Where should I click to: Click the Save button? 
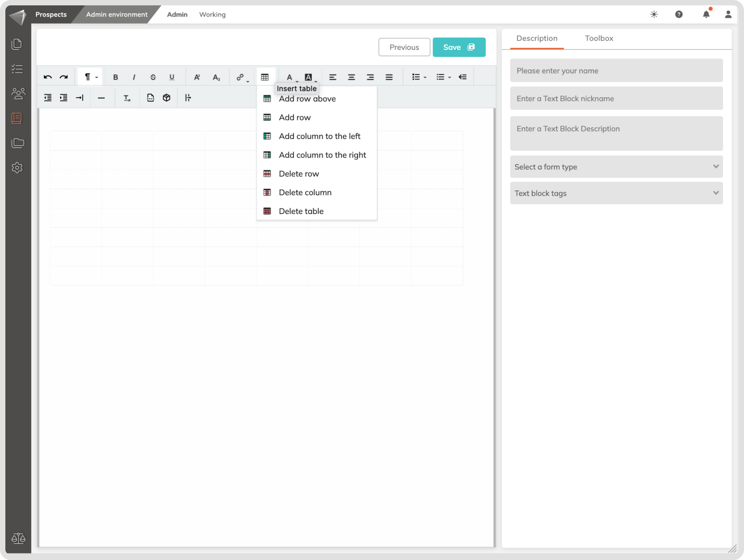pyautogui.click(x=459, y=47)
